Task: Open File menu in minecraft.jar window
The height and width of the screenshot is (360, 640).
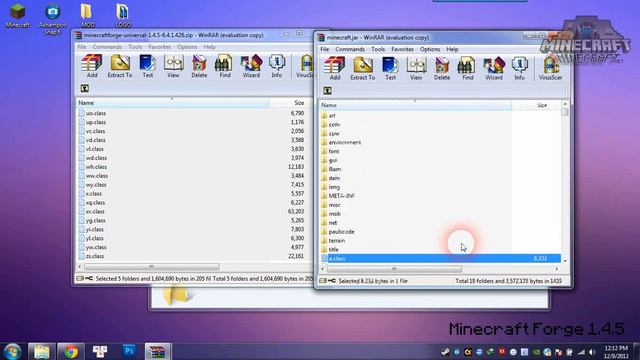Action: [x=324, y=49]
